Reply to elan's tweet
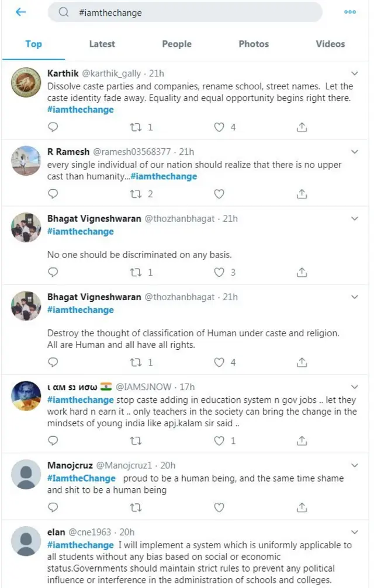Image resolution: width=374 pixels, height=588 pixels. tap(53, 587)
